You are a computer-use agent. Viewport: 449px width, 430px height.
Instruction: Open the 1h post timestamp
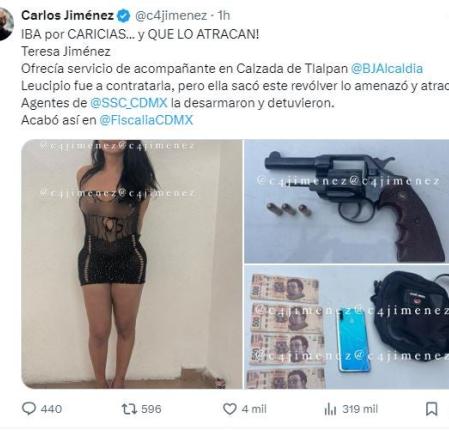(x=224, y=15)
